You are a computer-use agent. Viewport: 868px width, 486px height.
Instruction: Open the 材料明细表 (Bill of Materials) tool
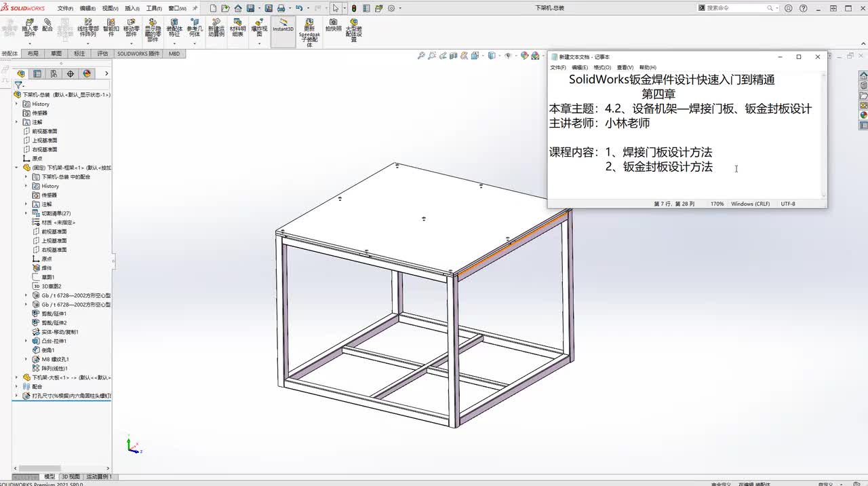tap(237, 28)
